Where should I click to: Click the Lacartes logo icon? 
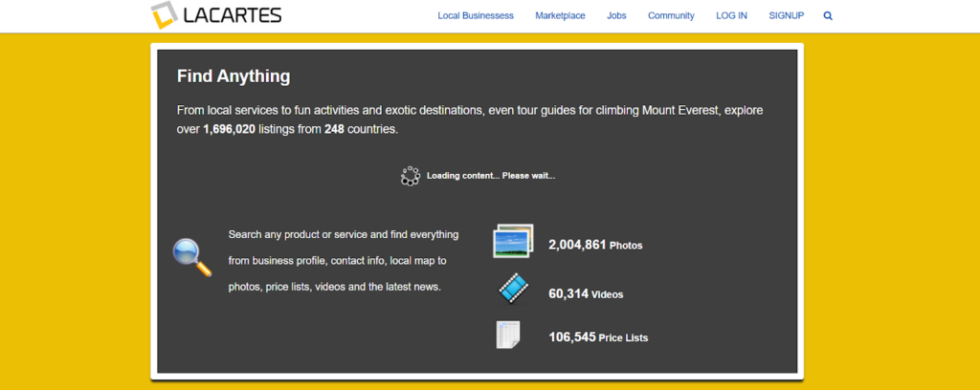[165, 15]
